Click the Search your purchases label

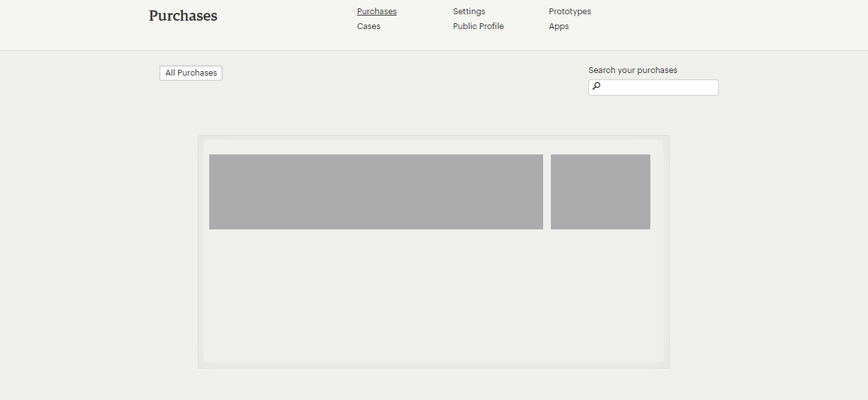click(633, 70)
